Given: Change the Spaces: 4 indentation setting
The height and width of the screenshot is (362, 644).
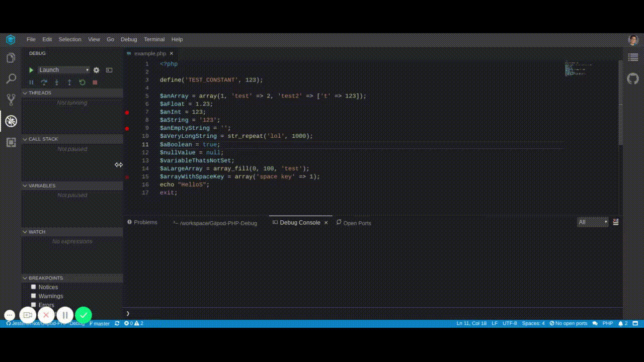Looking at the screenshot, I should 533,323.
